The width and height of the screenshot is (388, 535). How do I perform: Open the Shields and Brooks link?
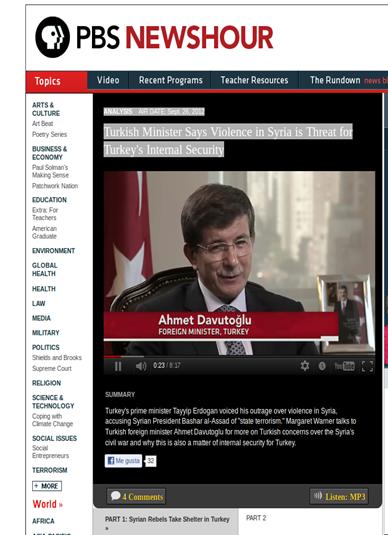(57, 358)
